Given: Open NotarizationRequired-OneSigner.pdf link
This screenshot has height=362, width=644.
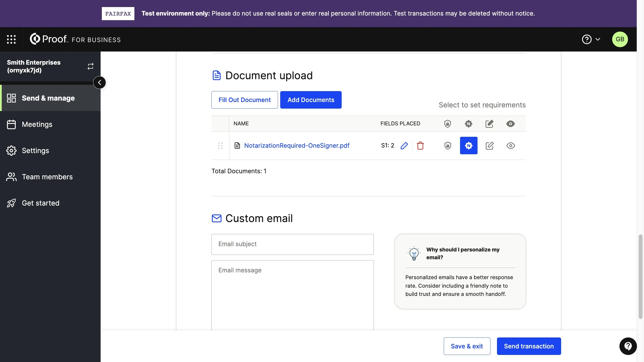Looking at the screenshot, I should [x=297, y=146].
